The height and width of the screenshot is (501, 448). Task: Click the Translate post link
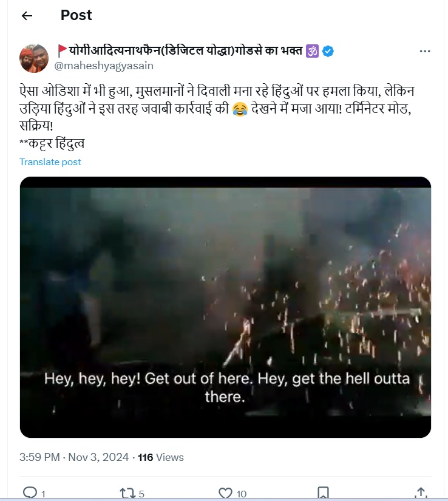point(50,162)
